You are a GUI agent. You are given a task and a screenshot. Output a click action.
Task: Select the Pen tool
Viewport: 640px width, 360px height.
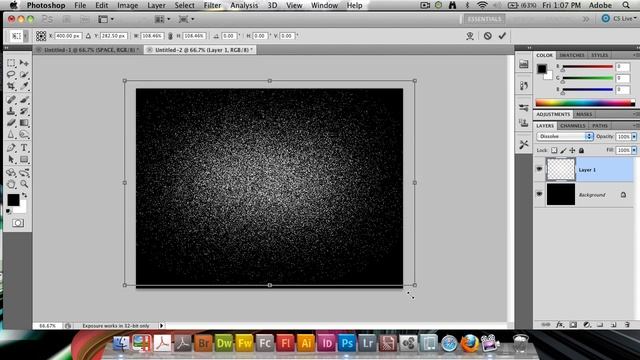[x=11, y=148]
